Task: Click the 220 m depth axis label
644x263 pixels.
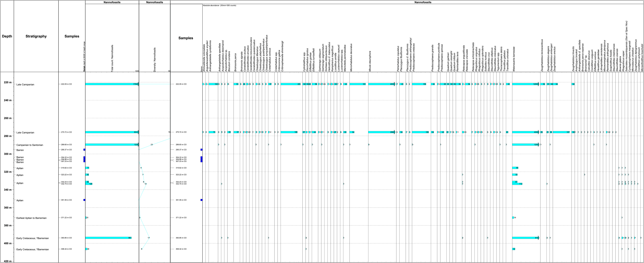Action: click(x=8, y=82)
